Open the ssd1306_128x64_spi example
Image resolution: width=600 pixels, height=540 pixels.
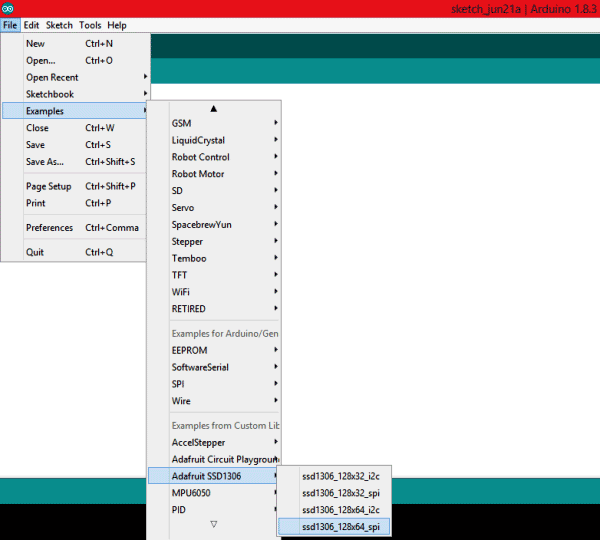point(340,526)
